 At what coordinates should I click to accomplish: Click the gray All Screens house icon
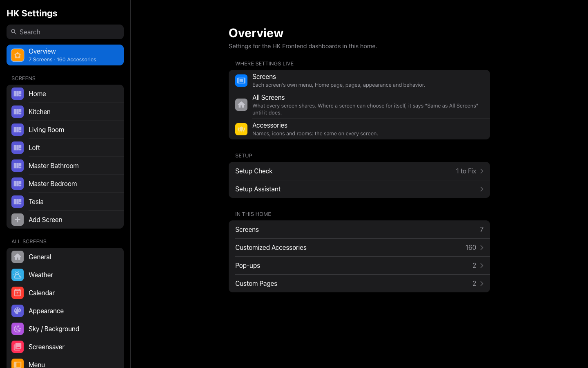click(241, 105)
